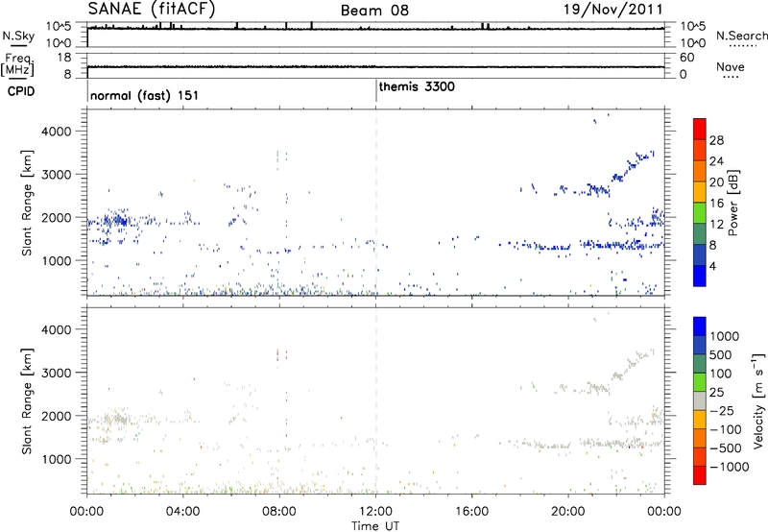The image size is (768, 532).
Task: Click the Nave legend label
Action: 731,67
